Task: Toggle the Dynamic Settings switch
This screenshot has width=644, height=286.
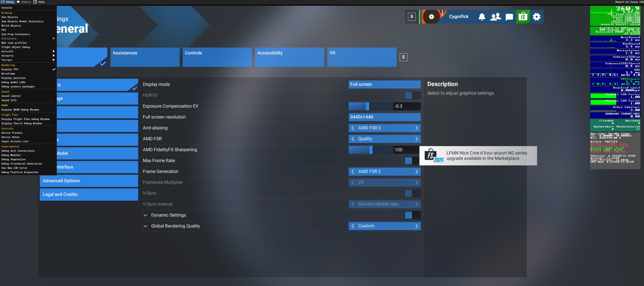Action: 413,215
